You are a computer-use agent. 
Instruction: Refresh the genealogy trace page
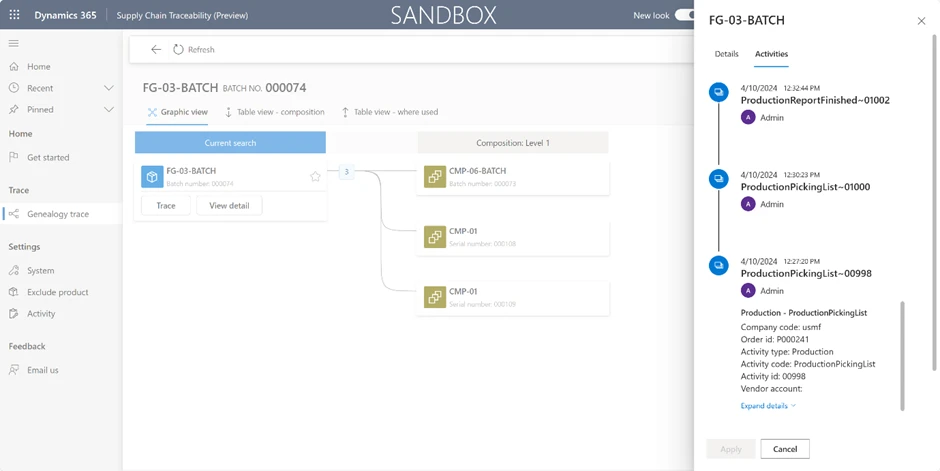[193, 49]
